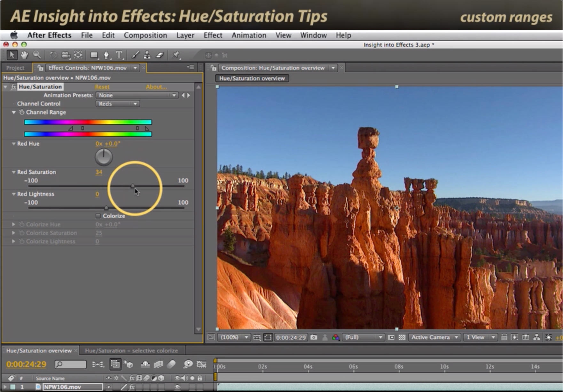Select the Pen tool
The height and width of the screenshot is (392, 563).
pos(106,55)
